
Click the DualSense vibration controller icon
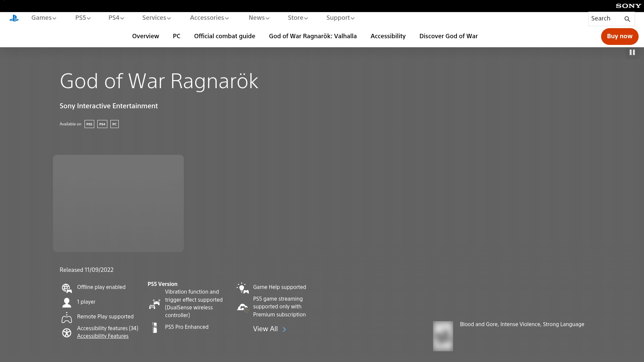tap(155, 304)
